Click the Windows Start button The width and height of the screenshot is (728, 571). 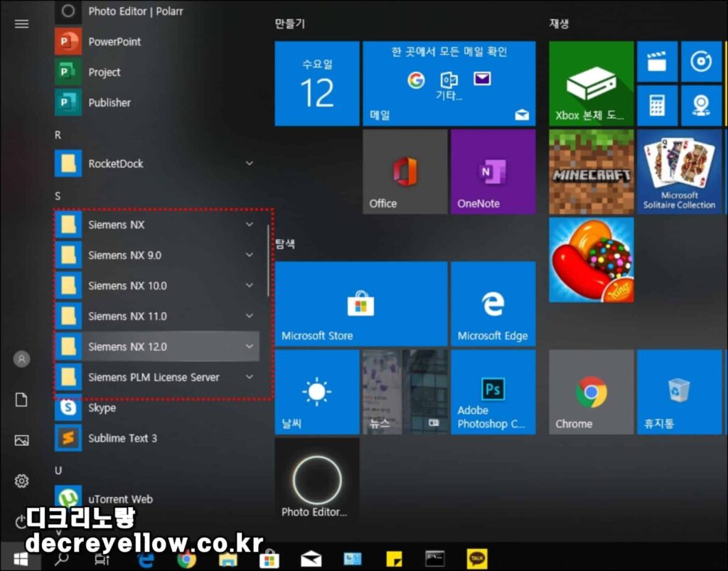(21, 558)
